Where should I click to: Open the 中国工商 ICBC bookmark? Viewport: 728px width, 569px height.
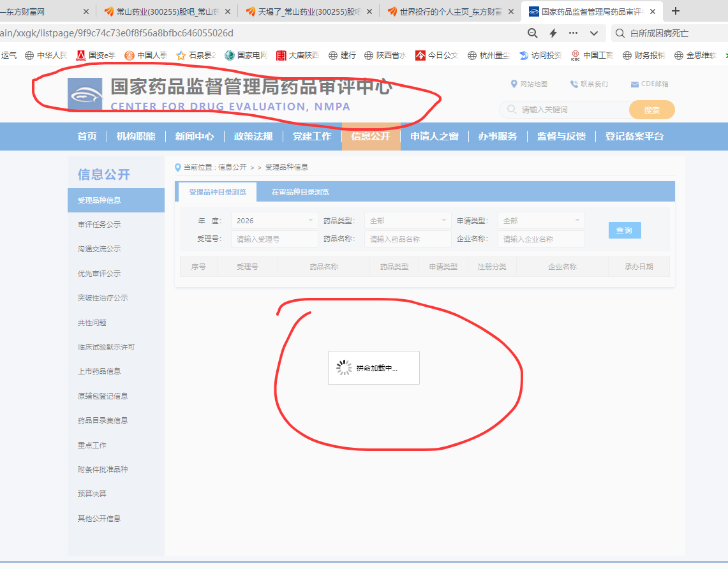pyautogui.click(x=592, y=55)
